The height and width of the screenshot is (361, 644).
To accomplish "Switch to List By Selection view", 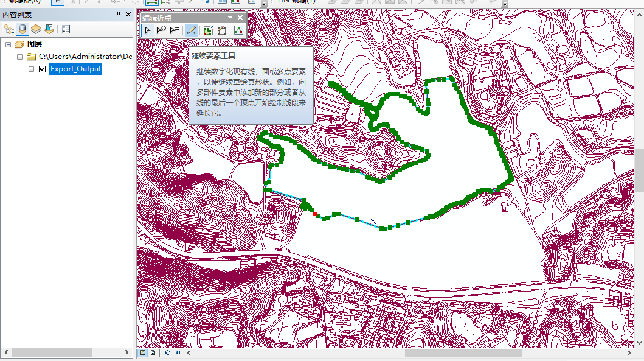I will click(49, 29).
